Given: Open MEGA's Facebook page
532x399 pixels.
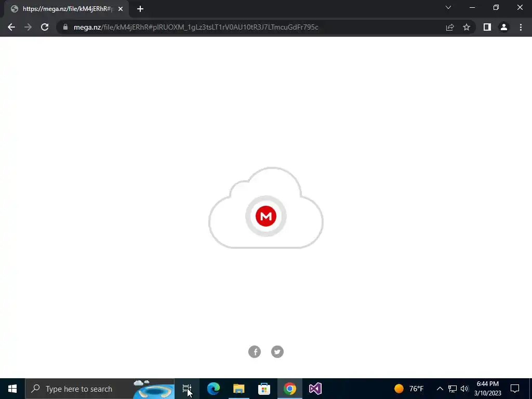Looking at the screenshot, I should pyautogui.click(x=255, y=352).
